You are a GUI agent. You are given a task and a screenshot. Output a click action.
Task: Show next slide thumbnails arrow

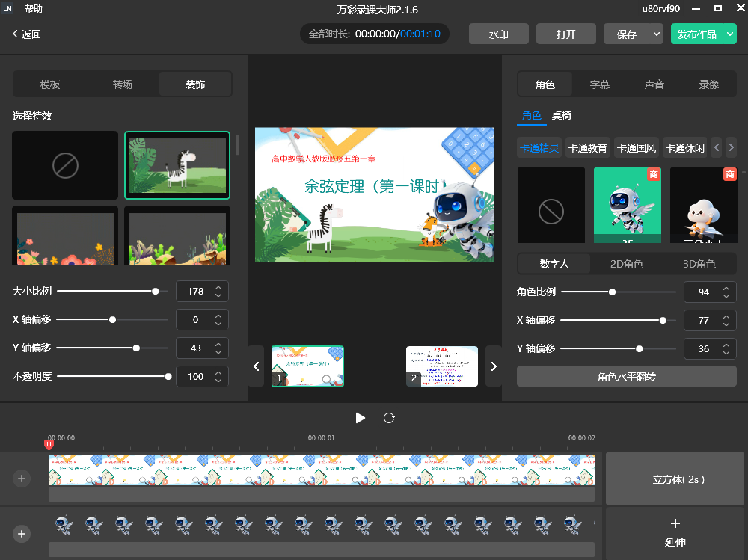coord(494,366)
